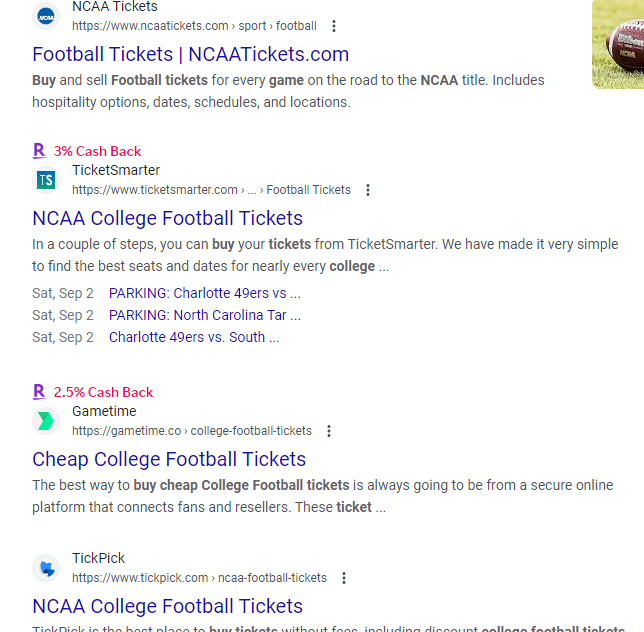Visit the Cheap College Football Tickets result
Viewport: 644px width, 632px height.
pos(169,459)
